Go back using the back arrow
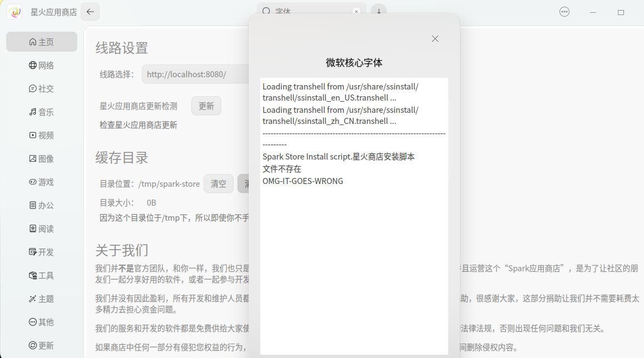The image size is (644, 358). click(x=90, y=11)
